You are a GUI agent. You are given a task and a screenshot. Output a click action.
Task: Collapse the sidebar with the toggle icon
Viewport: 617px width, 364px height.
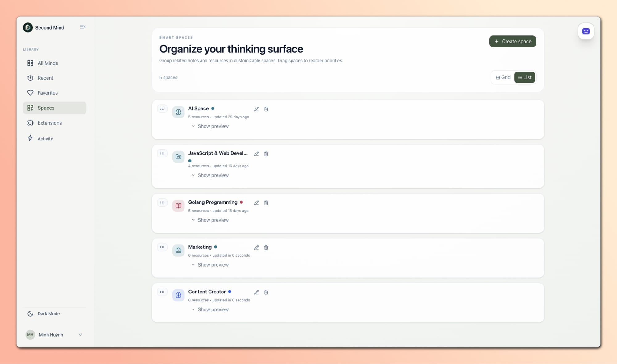[x=82, y=27]
